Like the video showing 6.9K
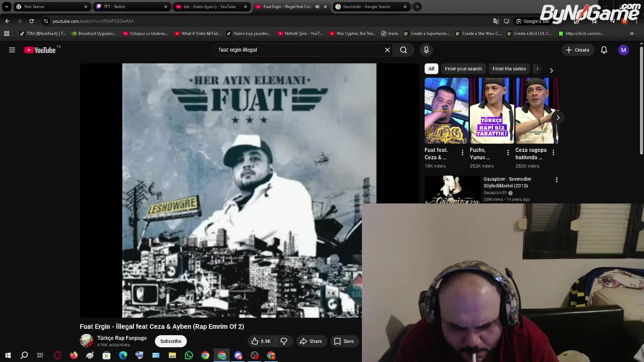644x362 pixels. click(261, 341)
